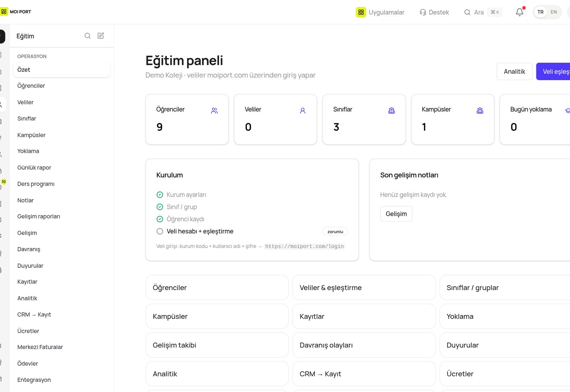The width and height of the screenshot is (570, 392).
Task: Open the notifications bell icon
Action: [x=520, y=12]
